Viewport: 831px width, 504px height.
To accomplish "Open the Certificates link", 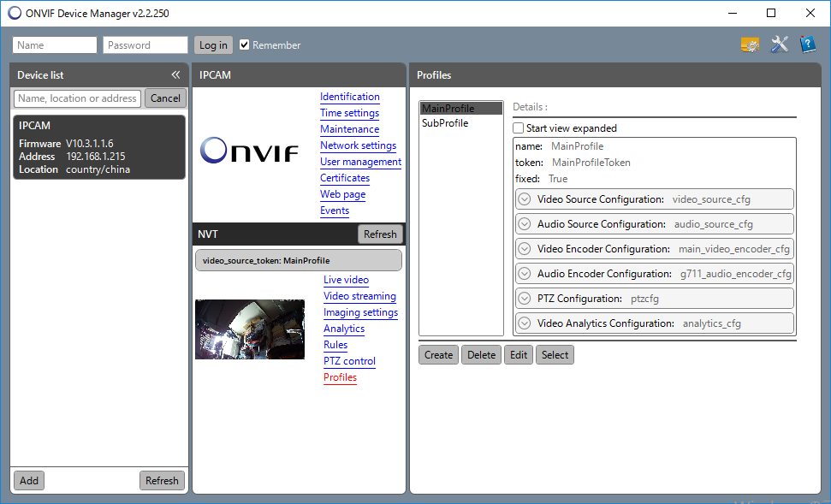I will pos(345,178).
